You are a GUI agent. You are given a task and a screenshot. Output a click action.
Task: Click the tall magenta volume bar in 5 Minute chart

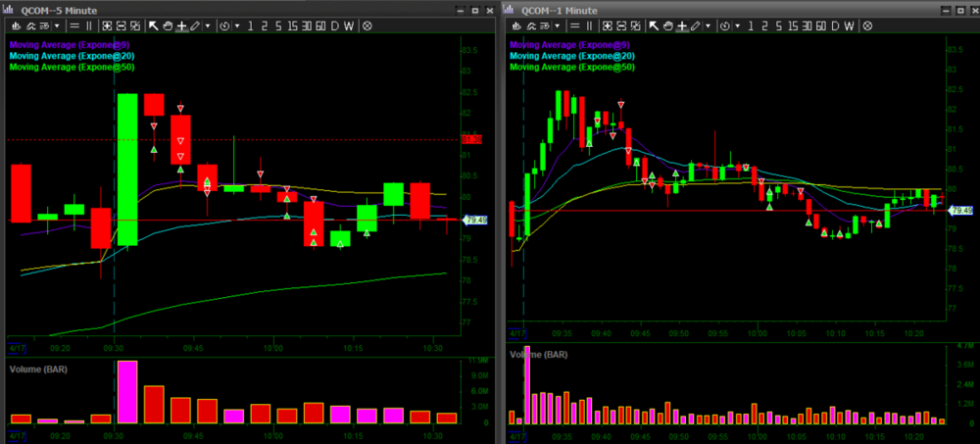pyautogui.click(x=127, y=392)
